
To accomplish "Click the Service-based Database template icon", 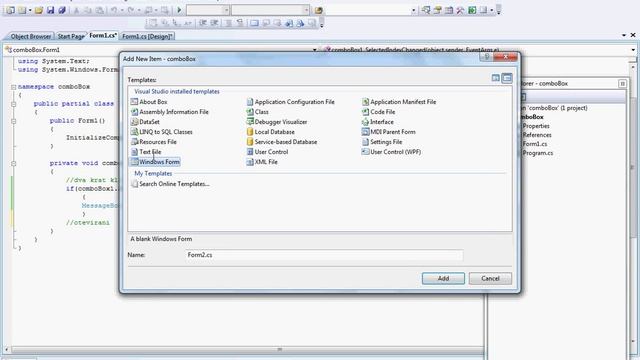I will (x=250, y=142).
